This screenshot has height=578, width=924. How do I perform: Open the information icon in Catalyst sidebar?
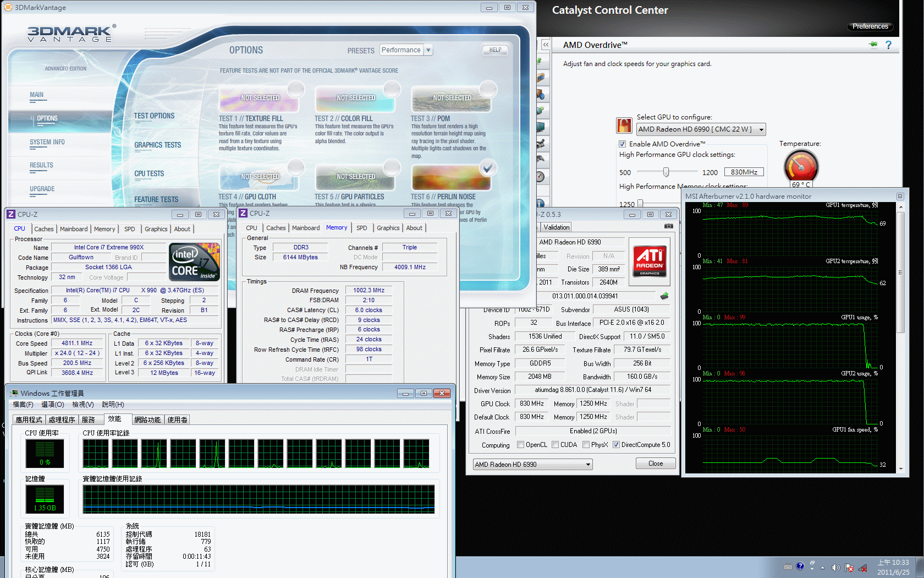coord(541,203)
